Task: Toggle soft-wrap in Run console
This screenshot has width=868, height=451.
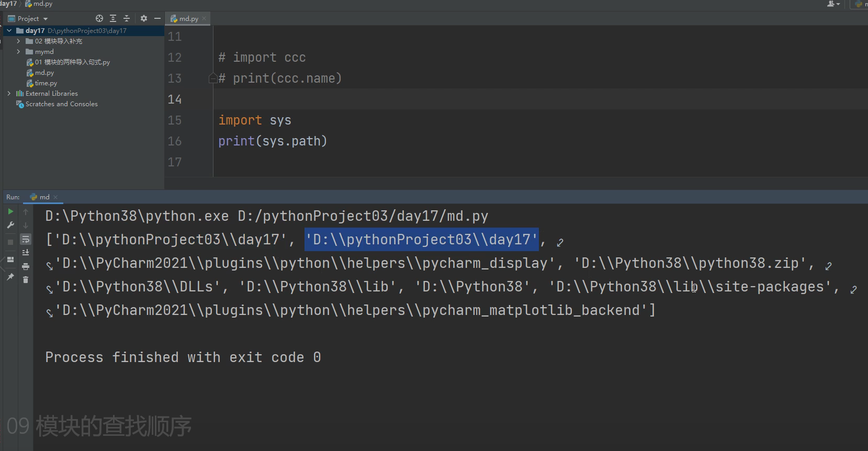Action: (x=25, y=239)
